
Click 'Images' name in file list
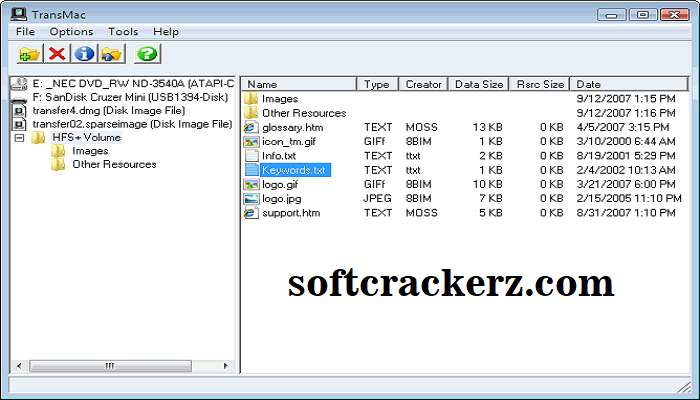(x=279, y=99)
